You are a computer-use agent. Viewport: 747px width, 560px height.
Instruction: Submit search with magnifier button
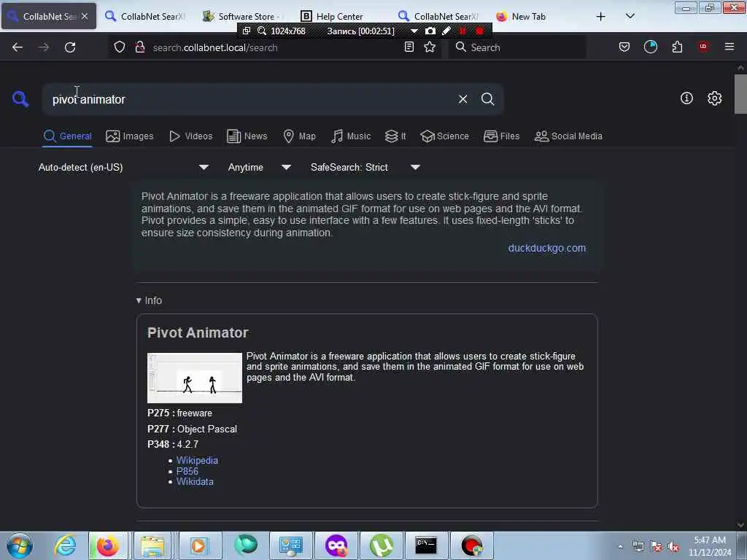coord(487,99)
